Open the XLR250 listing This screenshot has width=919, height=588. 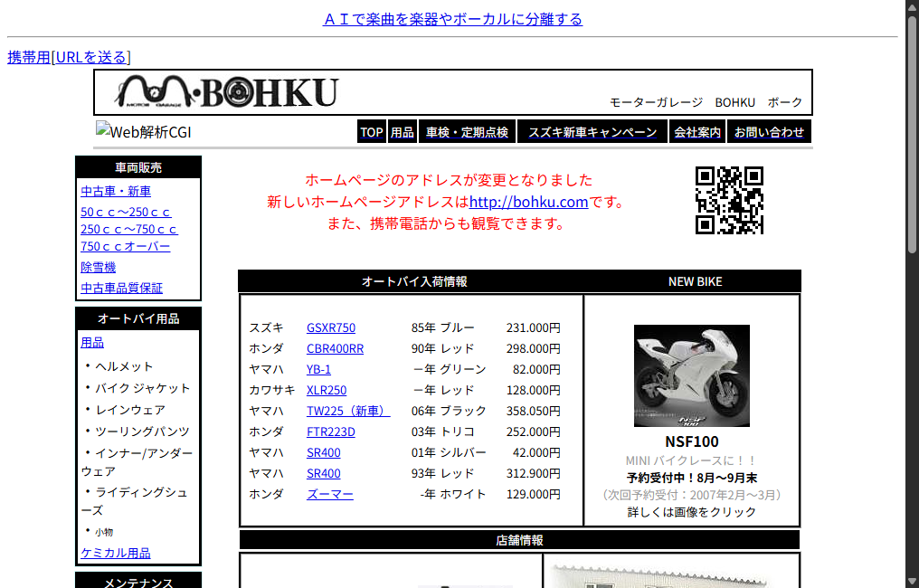(x=327, y=390)
